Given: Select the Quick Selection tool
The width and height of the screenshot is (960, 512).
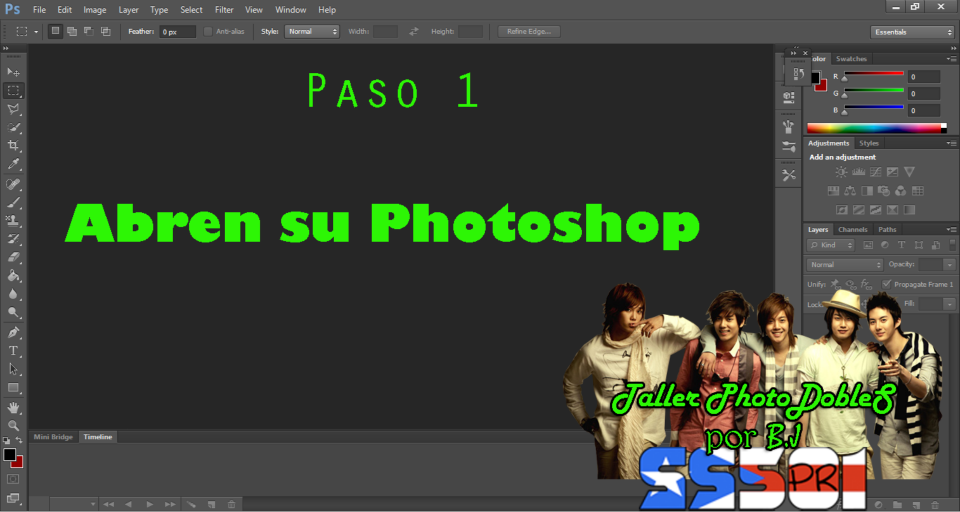Looking at the screenshot, I should [x=13, y=127].
